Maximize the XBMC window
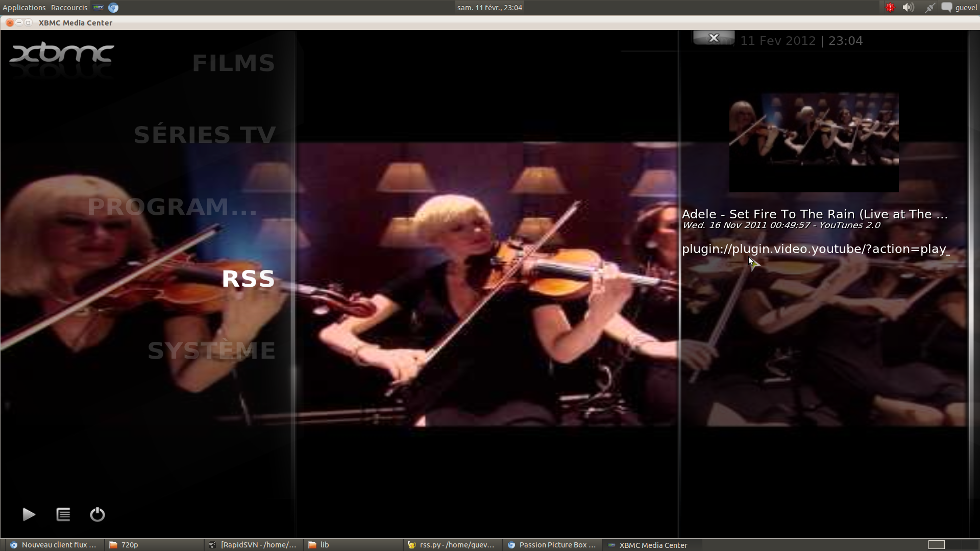Viewport: 980px width, 551px height. (29, 22)
